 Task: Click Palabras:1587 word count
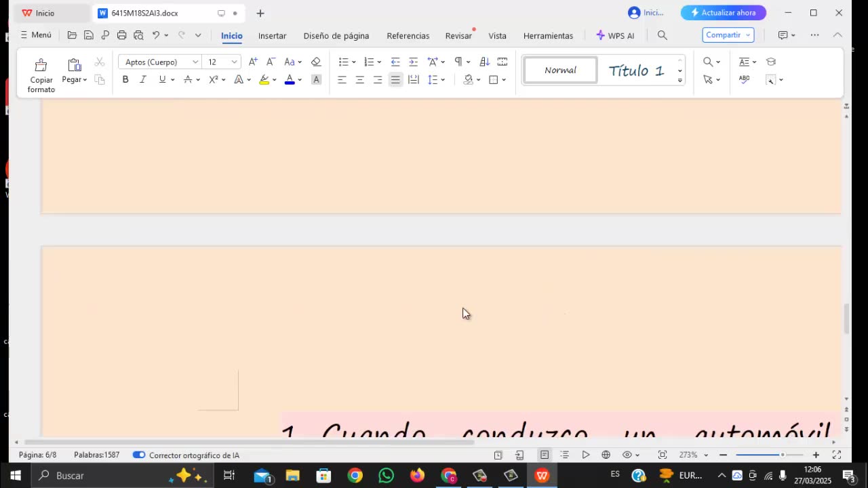click(97, 455)
